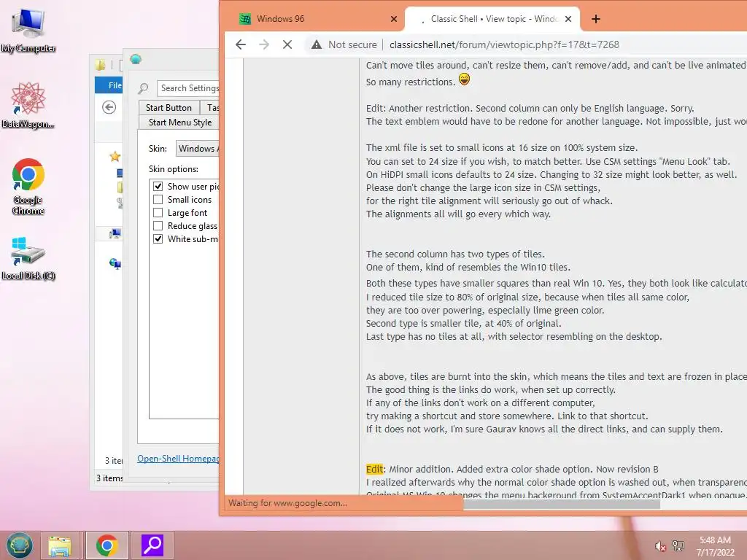Screen dimensions: 747x560
Task: Expand the Skin dropdown
Action: (198, 149)
